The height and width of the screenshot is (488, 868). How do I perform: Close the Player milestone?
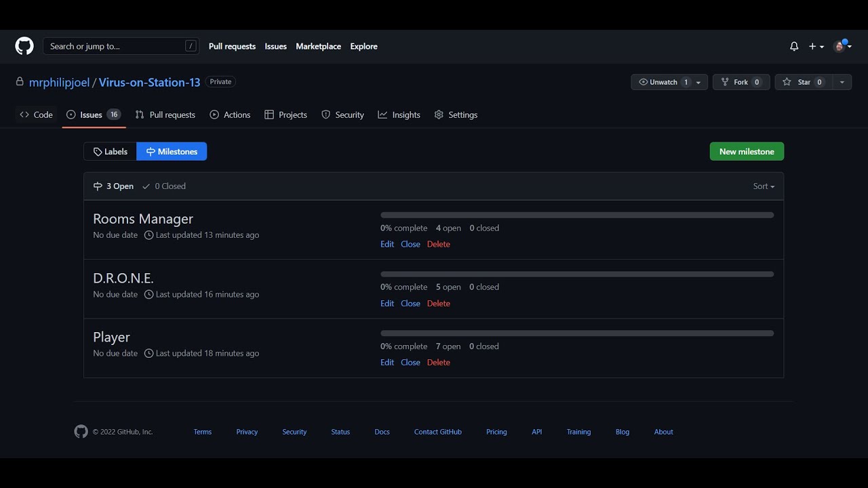(410, 362)
